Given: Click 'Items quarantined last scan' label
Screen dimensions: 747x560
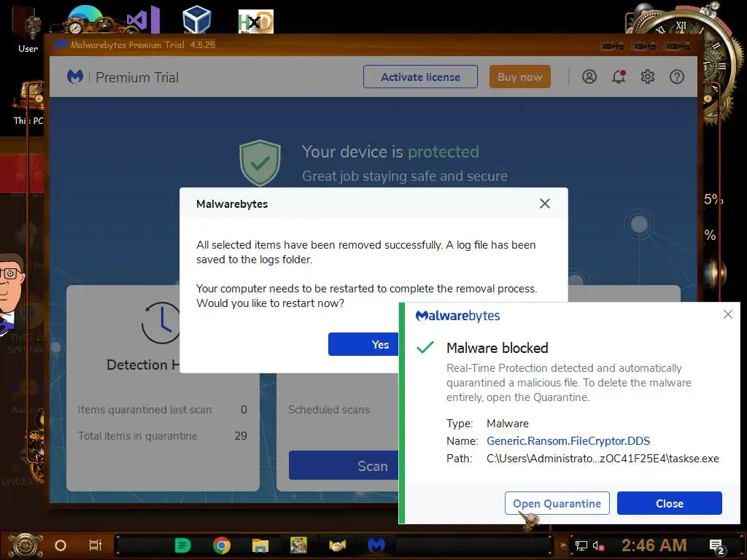Looking at the screenshot, I should tap(145, 410).
